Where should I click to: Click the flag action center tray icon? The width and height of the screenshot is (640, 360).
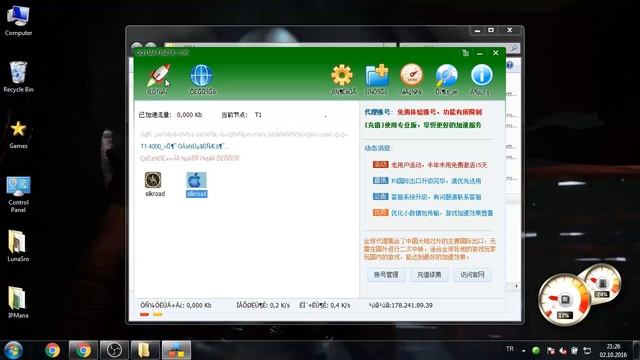point(550,350)
